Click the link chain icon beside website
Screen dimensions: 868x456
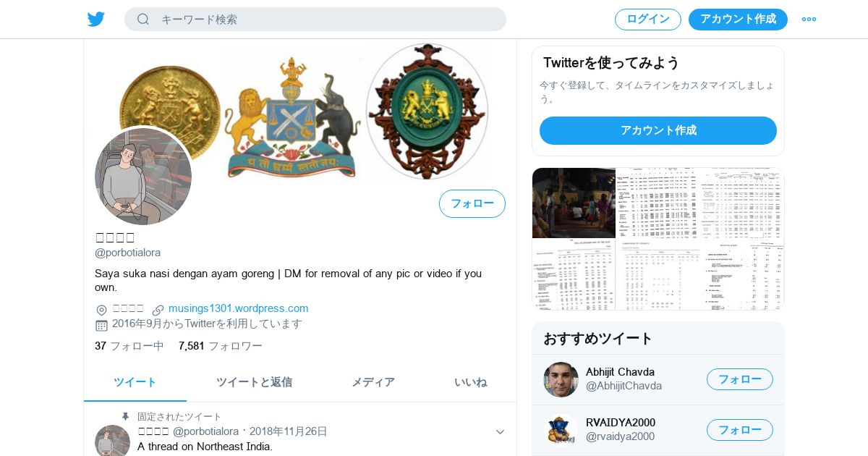158,310
